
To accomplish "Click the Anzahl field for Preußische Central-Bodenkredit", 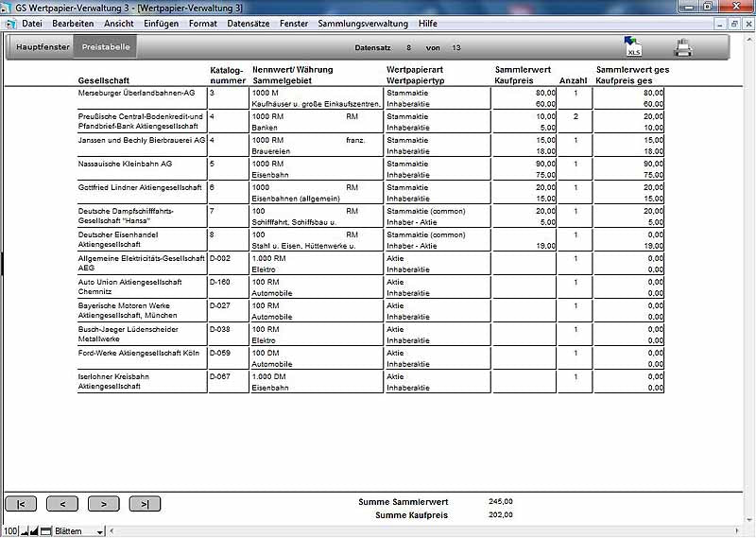I will coord(575,116).
